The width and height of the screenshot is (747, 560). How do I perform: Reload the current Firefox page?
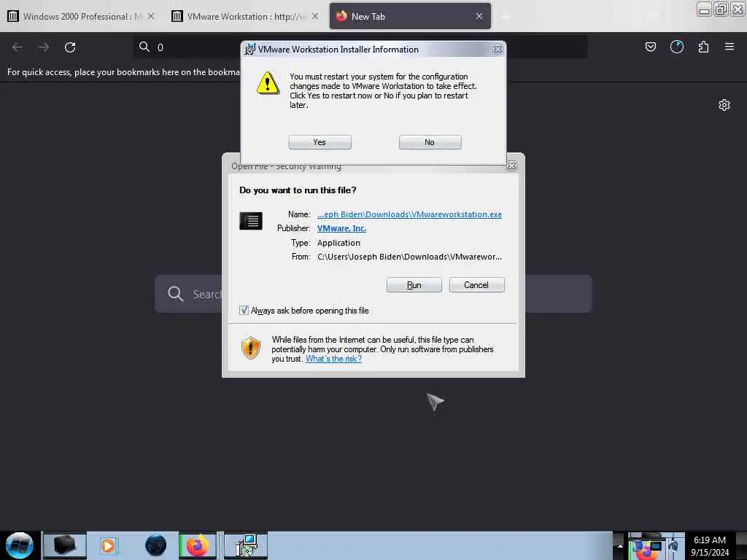coord(70,47)
